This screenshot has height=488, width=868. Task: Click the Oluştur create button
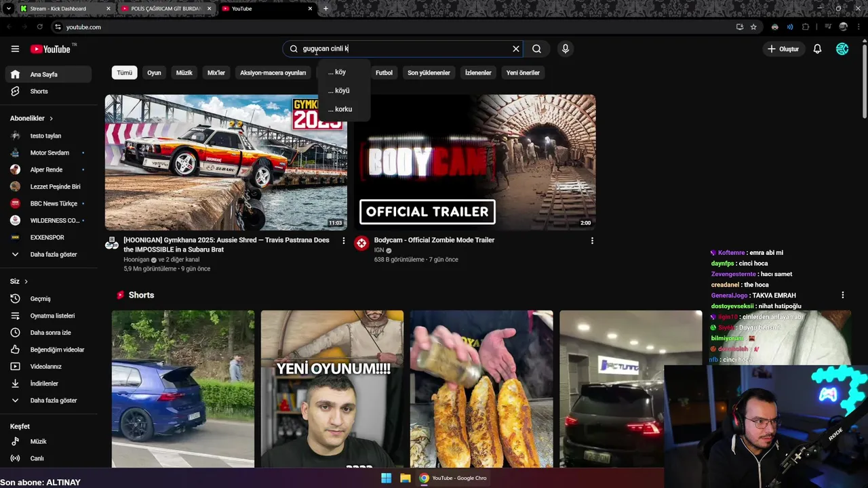783,49
